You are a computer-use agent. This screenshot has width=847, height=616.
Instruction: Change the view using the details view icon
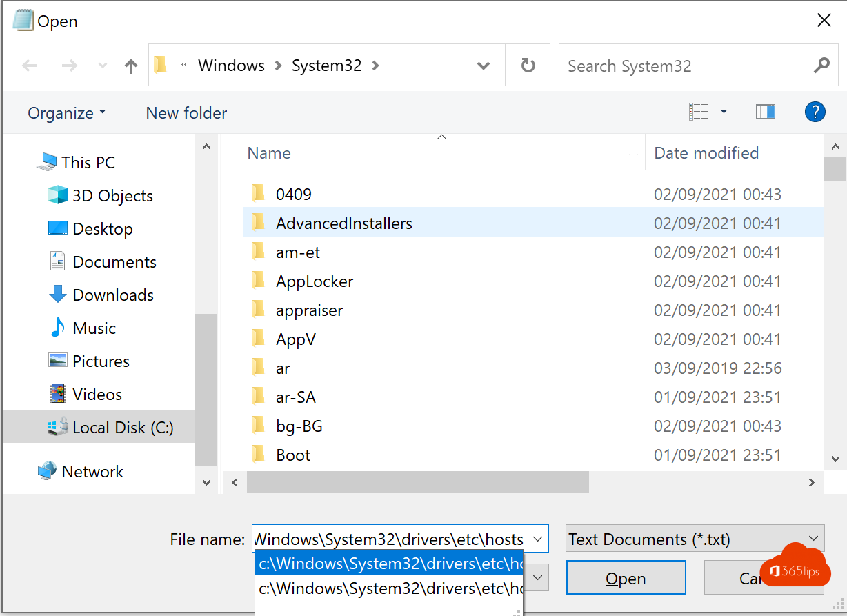pos(699,111)
